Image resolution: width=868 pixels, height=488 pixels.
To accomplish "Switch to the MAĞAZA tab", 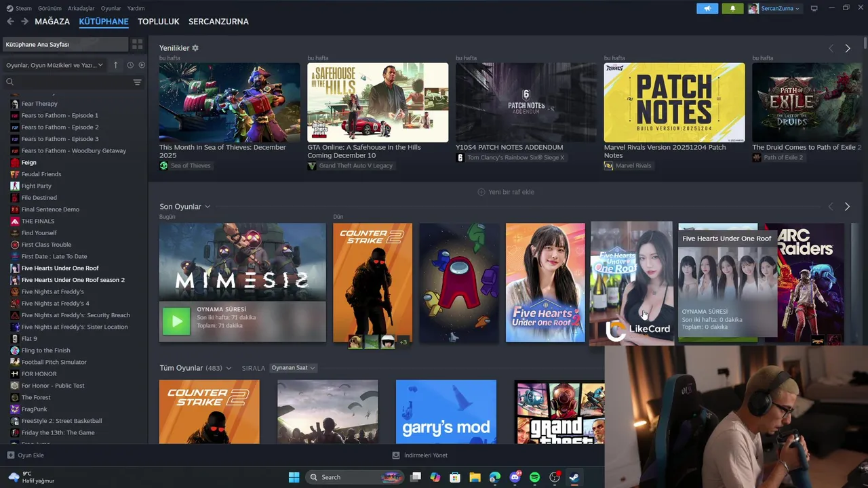I will [52, 22].
